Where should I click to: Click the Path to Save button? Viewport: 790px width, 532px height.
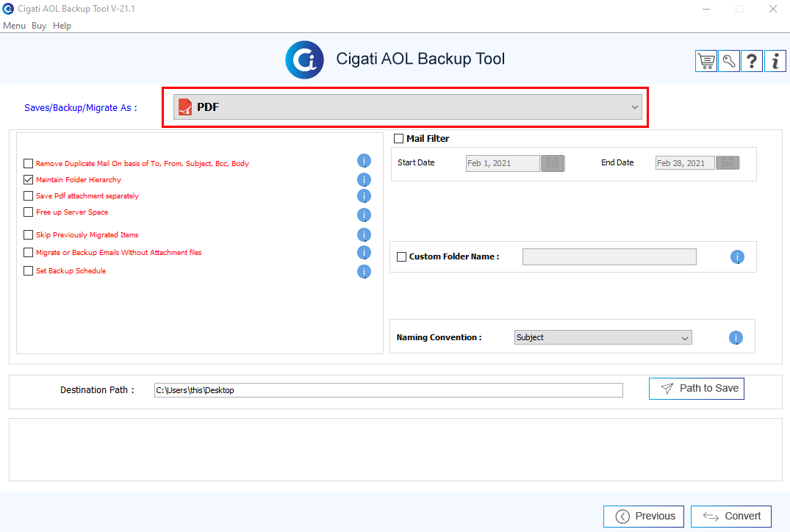pyautogui.click(x=696, y=389)
